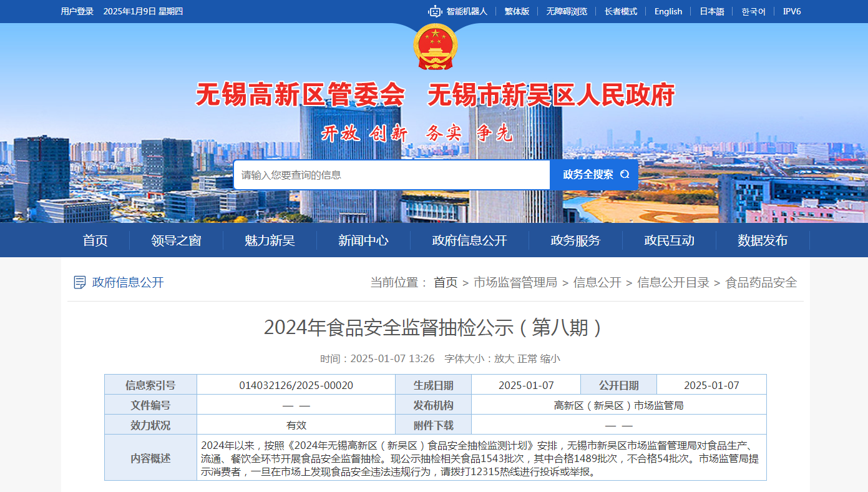This screenshot has height=492, width=868.
Task: Click 高新区（新吴区）市场监管局 cell
Action: 619,405
